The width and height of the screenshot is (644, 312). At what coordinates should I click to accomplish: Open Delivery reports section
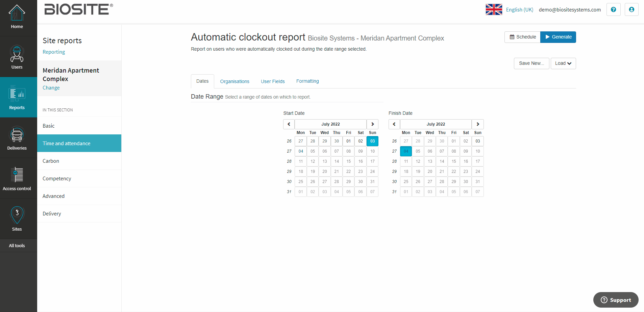point(79,213)
